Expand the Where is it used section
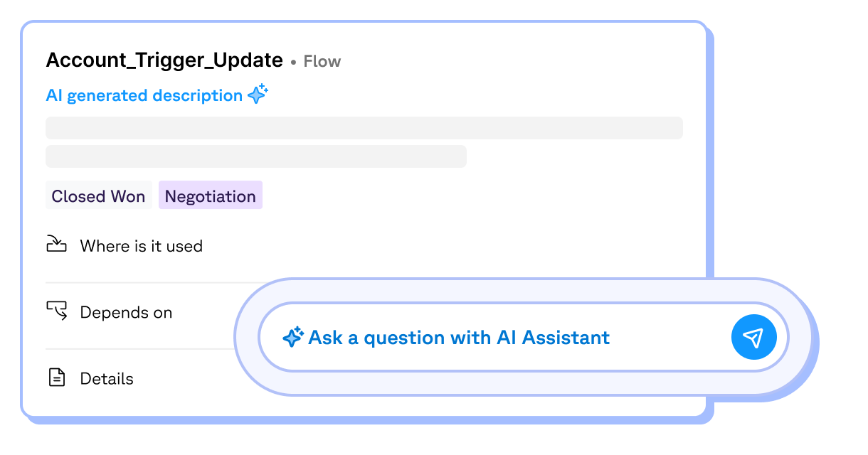868x455 pixels. pyautogui.click(x=141, y=246)
